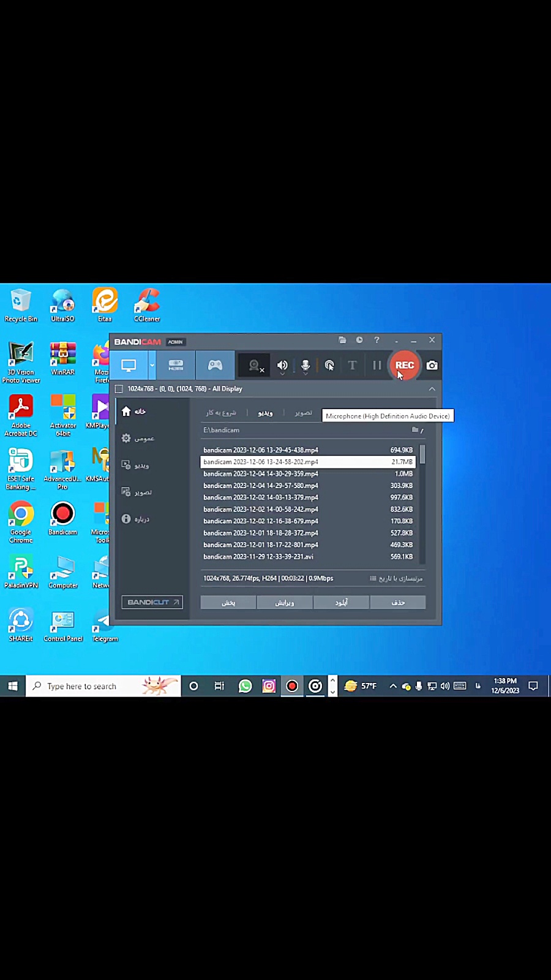Open Instagram from taskbar
Image resolution: width=551 pixels, height=980 pixels.
pyautogui.click(x=269, y=686)
